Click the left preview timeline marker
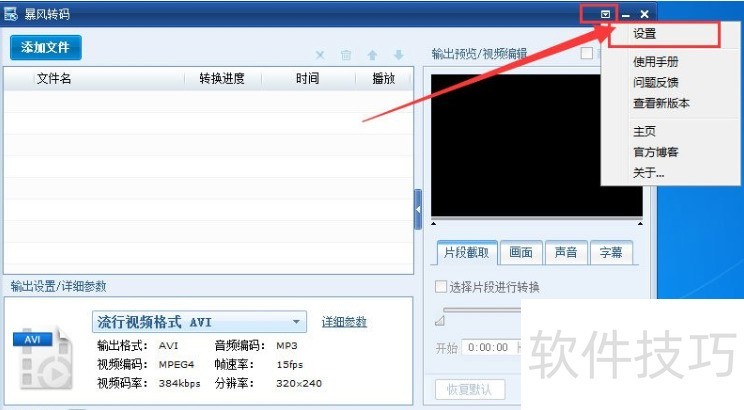The image size is (744, 410). (434, 224)
